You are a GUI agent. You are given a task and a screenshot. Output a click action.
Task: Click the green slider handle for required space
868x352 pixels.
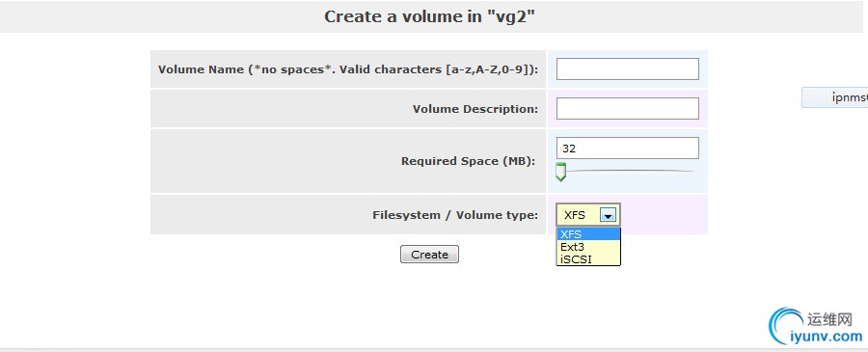(560, 172)
